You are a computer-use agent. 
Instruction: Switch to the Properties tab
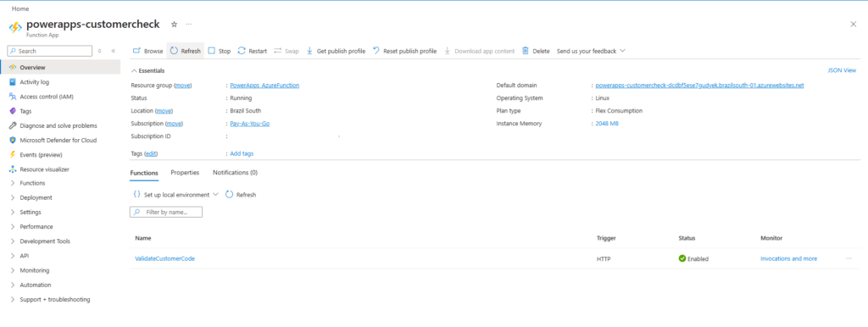click(x=185, y=173)
